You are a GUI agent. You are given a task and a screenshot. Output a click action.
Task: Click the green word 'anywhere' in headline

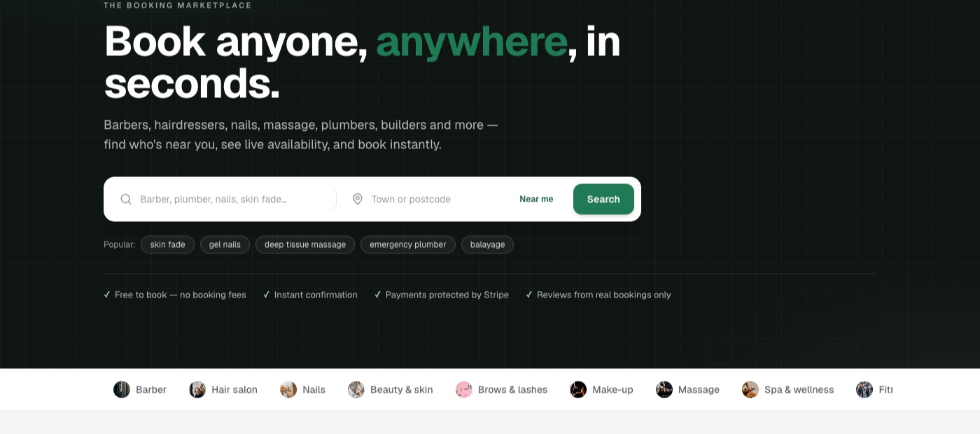pos(471,41)
